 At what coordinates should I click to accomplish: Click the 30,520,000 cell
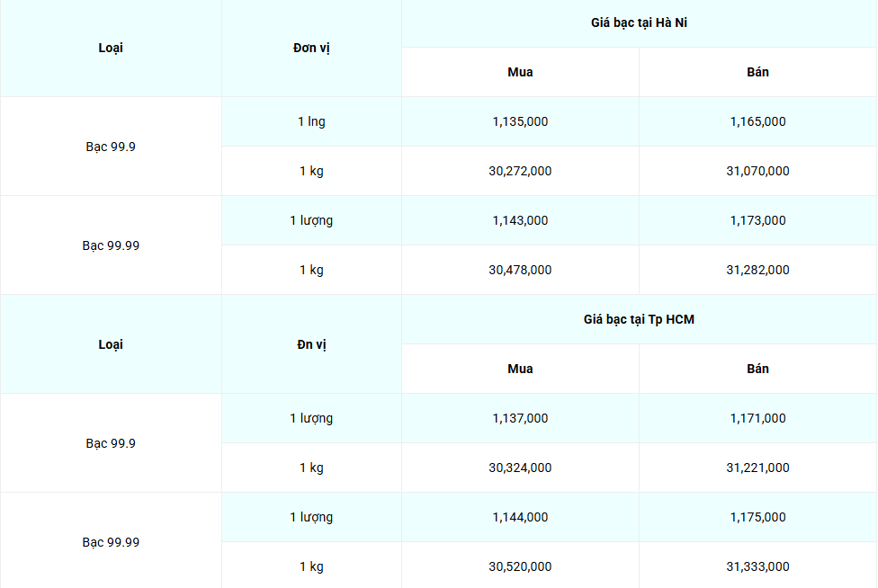520,566
